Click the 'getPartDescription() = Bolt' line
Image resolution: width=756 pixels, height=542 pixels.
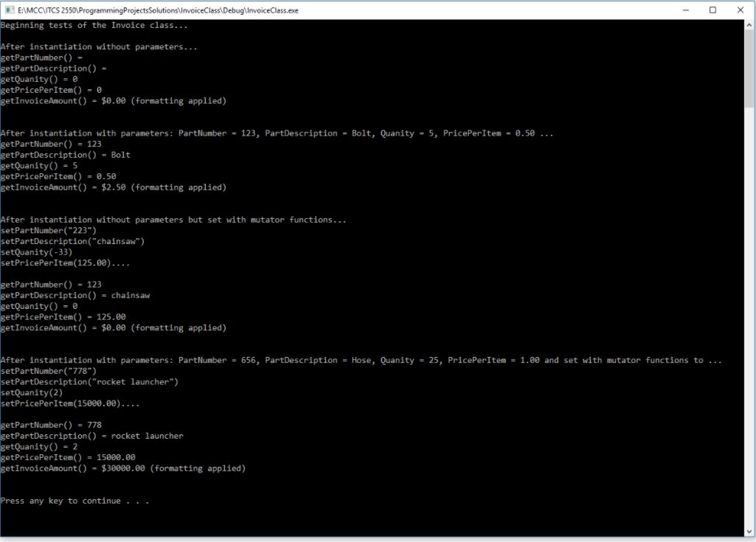click(x=66, y=156)
